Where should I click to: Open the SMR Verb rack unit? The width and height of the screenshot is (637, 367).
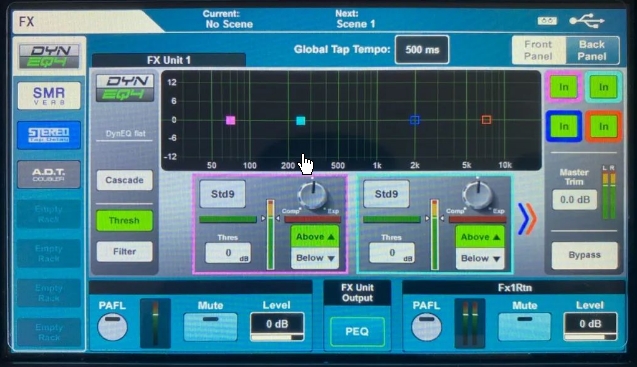pos(49,96)
